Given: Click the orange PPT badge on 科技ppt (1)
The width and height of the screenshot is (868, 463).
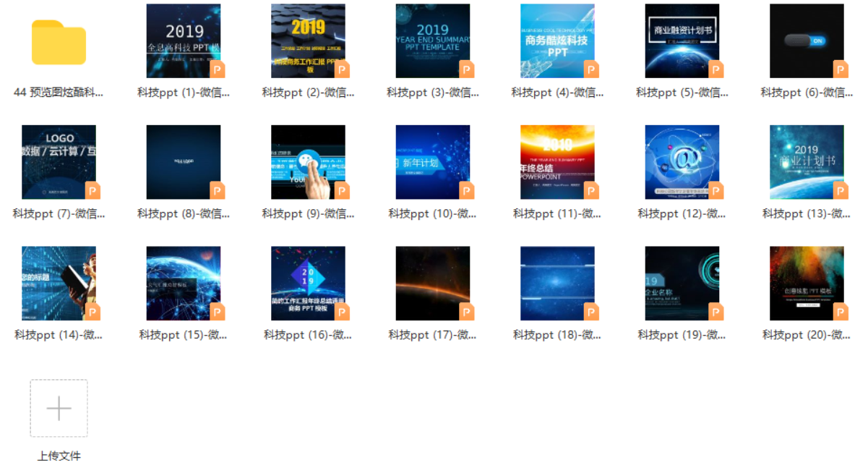Looking at the screenshot, I should tap(218, 69).
